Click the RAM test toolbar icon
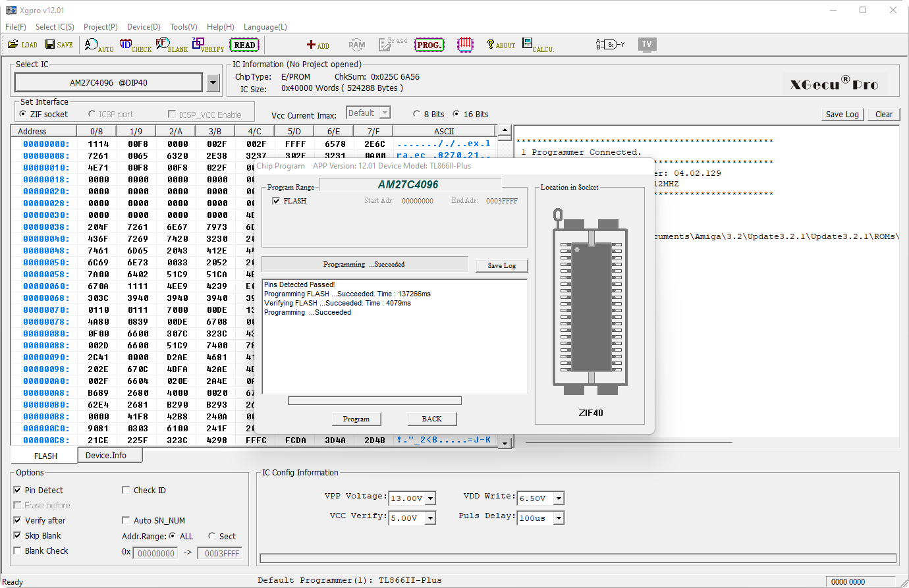 (356, 45)
